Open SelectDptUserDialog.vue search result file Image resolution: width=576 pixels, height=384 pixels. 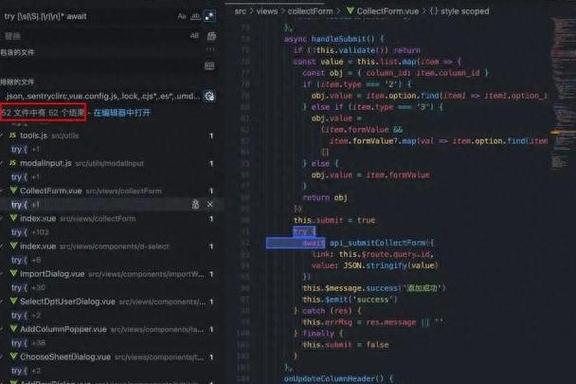(x=67, y=302)
